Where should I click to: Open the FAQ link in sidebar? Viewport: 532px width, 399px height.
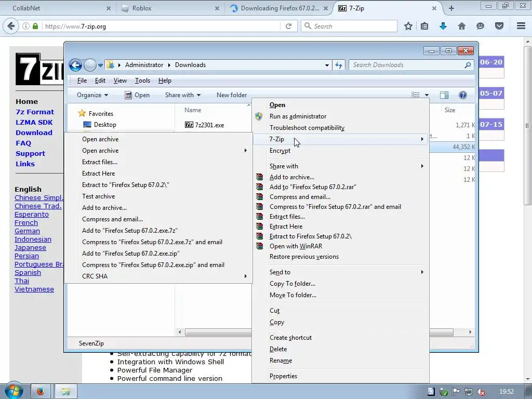coord(23,143)
